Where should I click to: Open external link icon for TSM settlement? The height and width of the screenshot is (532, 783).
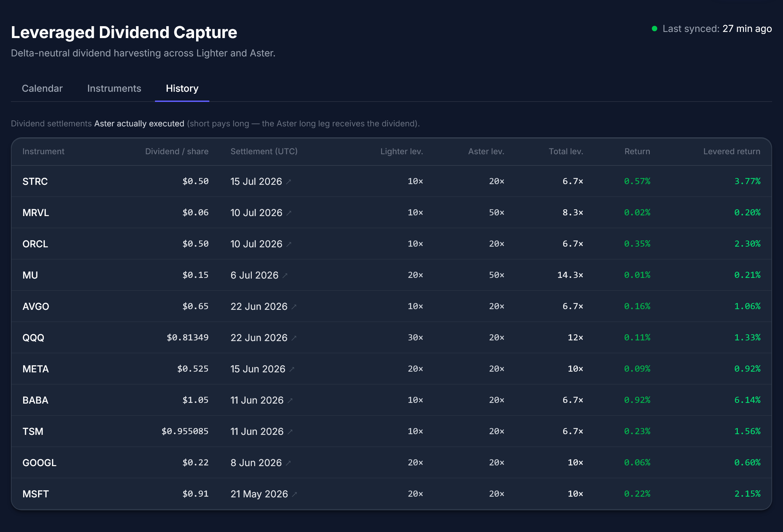290,432
